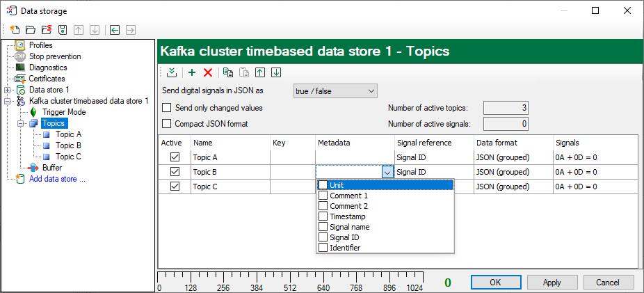The height and width of the screenshot is (293, 644).
Task: Open the 'true / false' JSON format dropdown
Action: click(x=335, y=91)
